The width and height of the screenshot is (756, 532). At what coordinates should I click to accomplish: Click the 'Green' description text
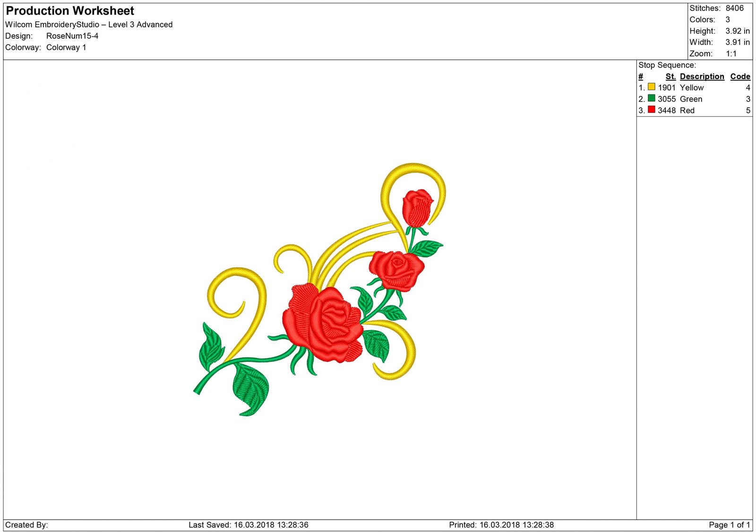click(x=691, y=99)
